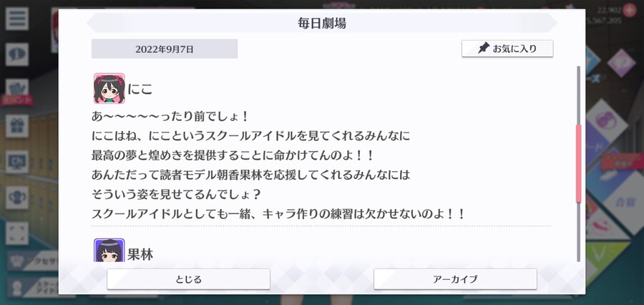The image size is (644, 305).
Task: Tap the trophy goals icon
Action: 17,198
